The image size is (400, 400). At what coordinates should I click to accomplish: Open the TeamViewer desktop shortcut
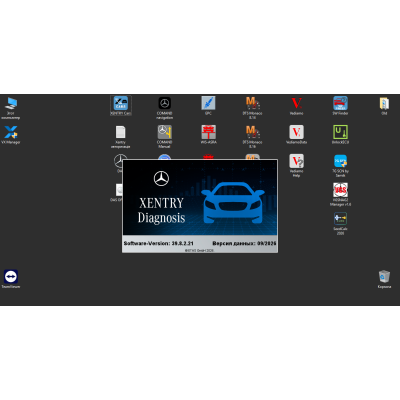point(11,279)
